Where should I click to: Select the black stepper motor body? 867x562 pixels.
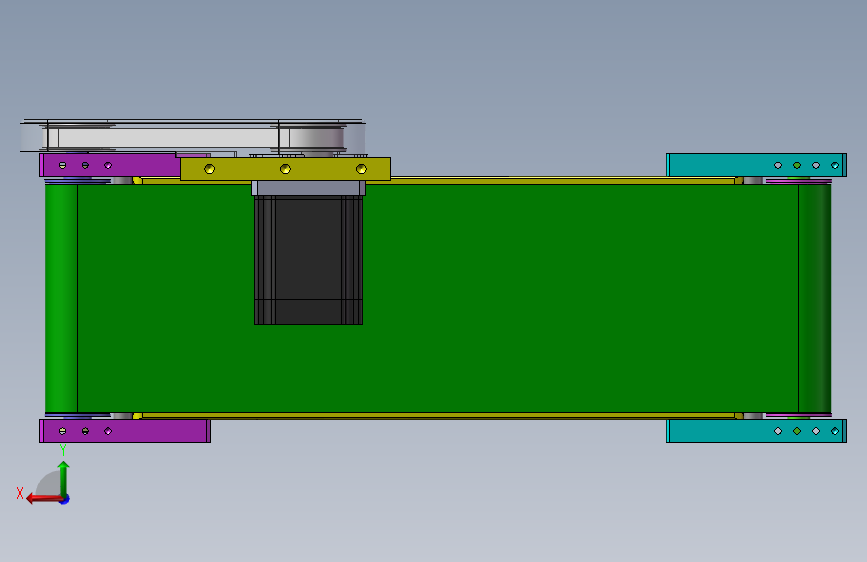pos(309,260)
